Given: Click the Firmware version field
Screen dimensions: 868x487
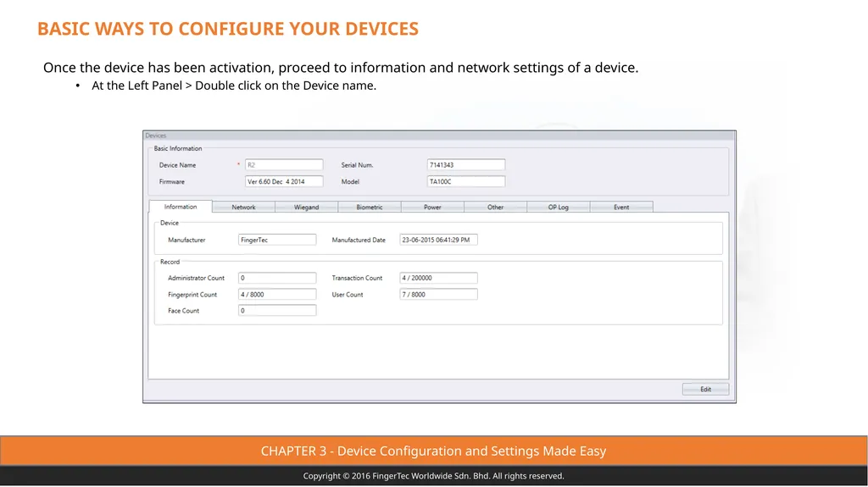Looking at the screenshot, I should (284, 181).
